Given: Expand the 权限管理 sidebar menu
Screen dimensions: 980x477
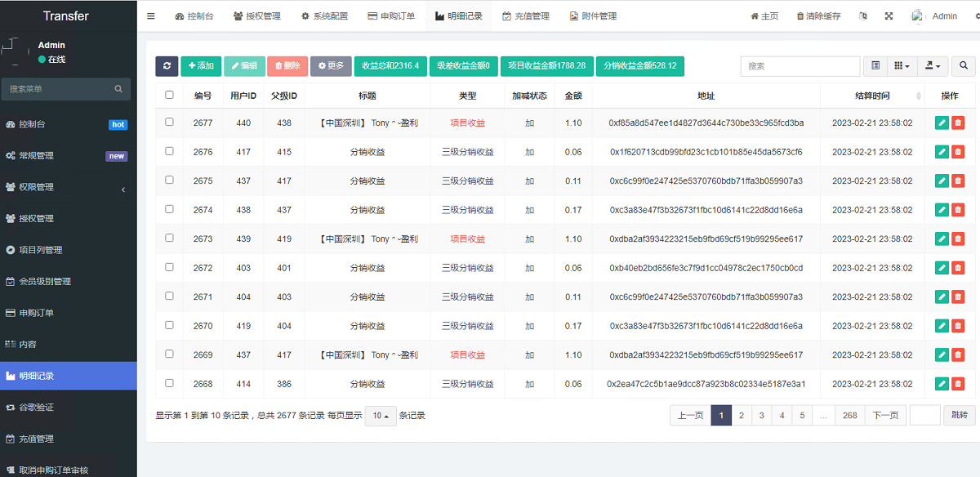Looking at the screenshot, I should coord(69,187).
